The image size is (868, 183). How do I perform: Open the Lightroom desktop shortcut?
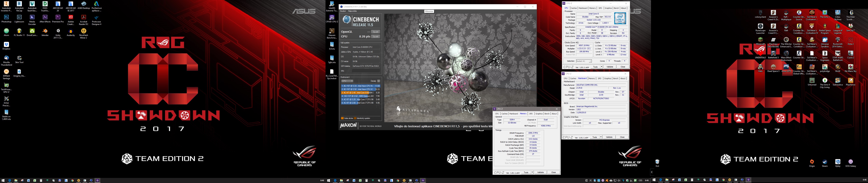point(19,18)
